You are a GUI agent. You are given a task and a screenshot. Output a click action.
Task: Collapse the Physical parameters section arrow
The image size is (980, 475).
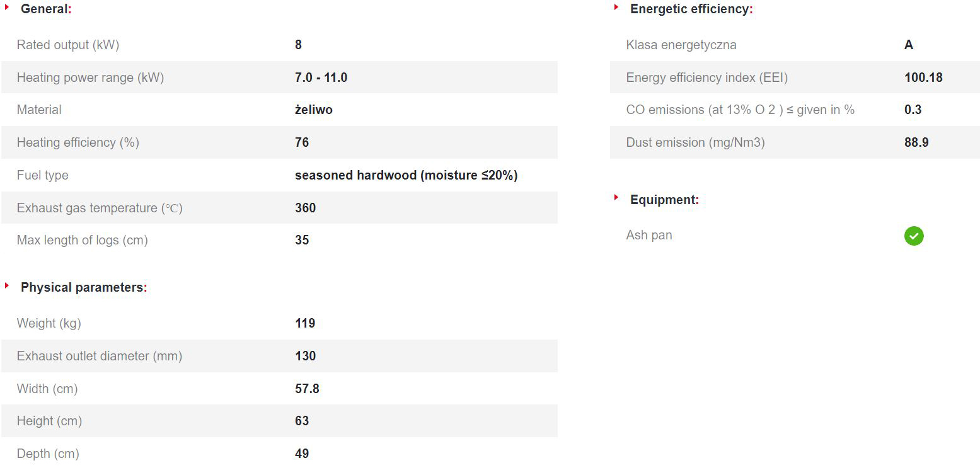(7, 286)
